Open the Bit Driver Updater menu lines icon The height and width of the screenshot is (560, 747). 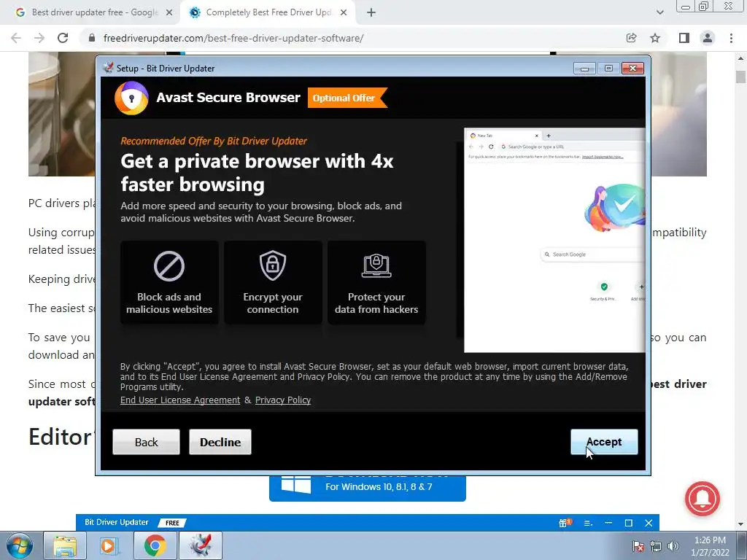588,523
